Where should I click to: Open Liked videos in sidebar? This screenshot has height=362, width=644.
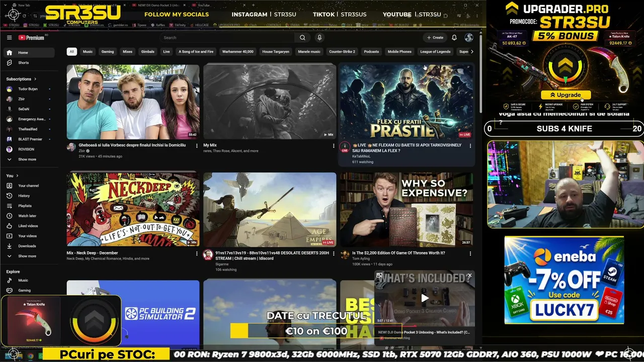pyautogui.click(x=29, y=226)
